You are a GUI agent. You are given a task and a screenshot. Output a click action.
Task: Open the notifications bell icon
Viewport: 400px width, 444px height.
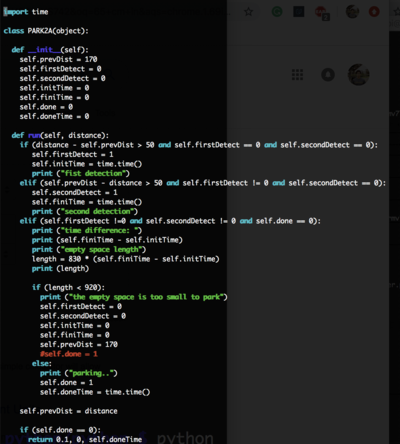328,75
